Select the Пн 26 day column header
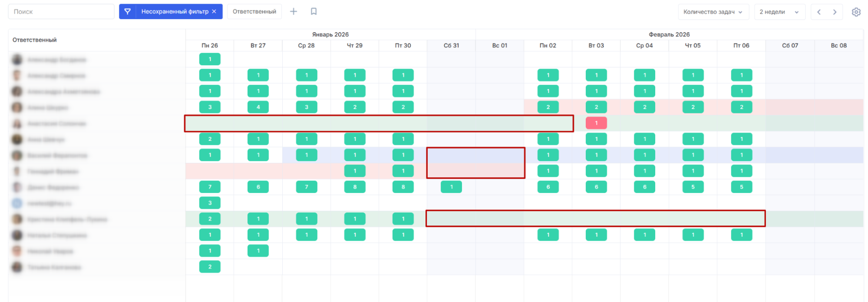 [x=210, y=46]
